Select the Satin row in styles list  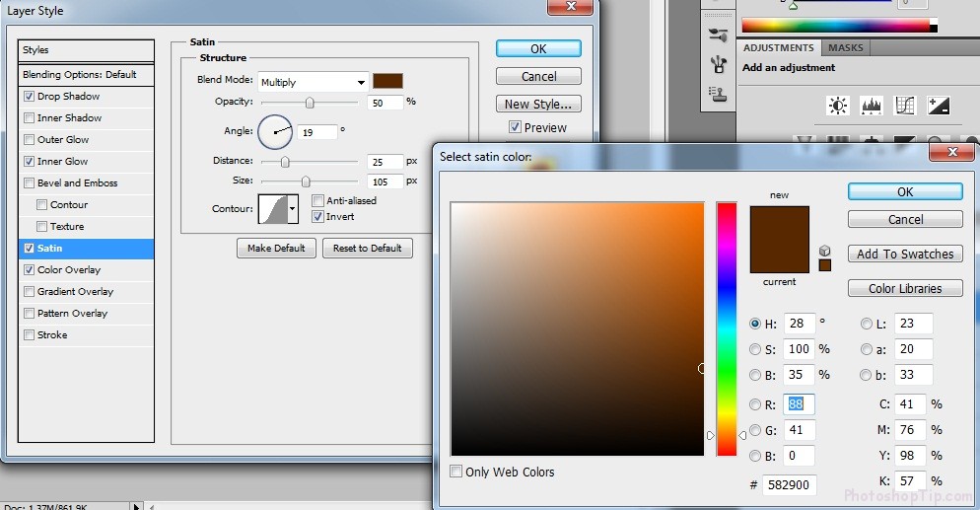86,249
